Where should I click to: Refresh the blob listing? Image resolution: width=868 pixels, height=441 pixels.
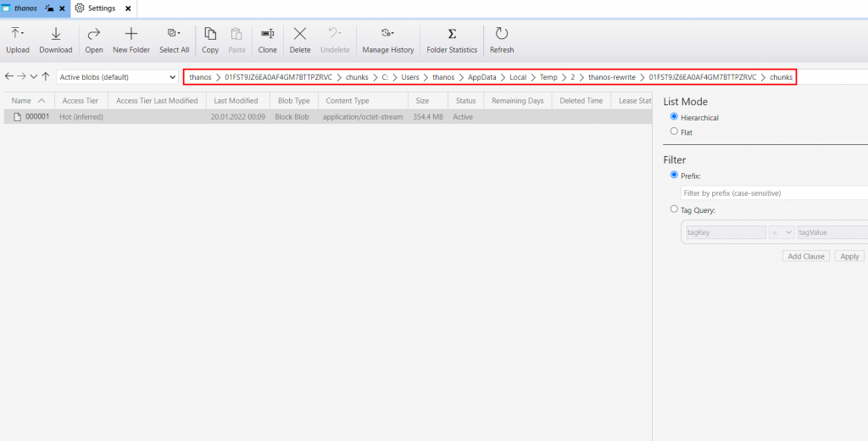pyautogui.click(x=502, y=41)
